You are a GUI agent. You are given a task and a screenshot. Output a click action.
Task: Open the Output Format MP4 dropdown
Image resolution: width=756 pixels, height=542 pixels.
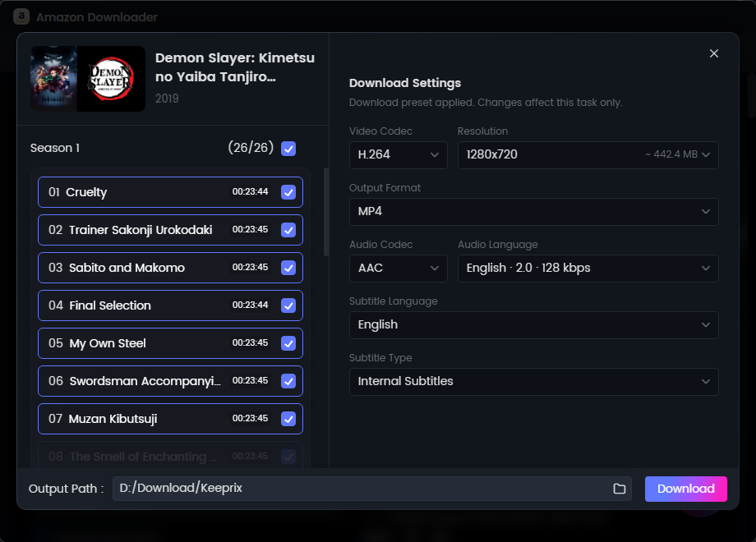pyautogui.click(x=534, y=212)
